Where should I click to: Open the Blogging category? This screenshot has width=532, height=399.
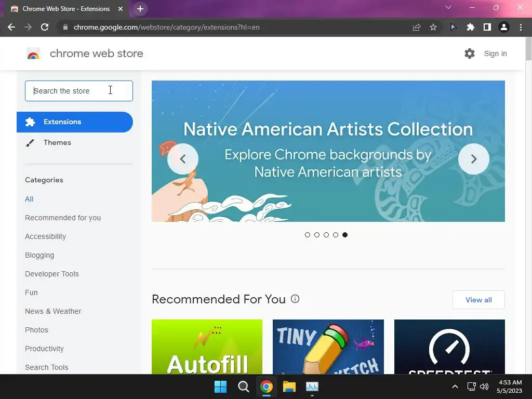[x=39, y=255]
